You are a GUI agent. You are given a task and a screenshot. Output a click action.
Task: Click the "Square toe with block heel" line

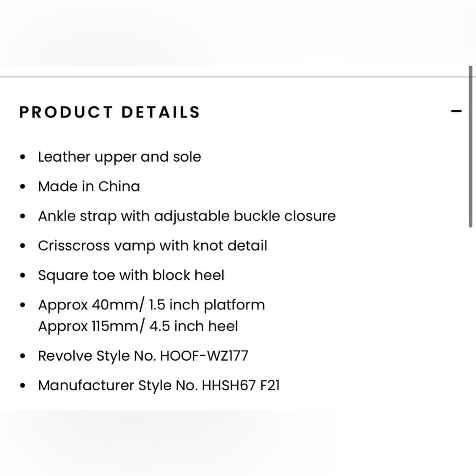pos(131,275)
